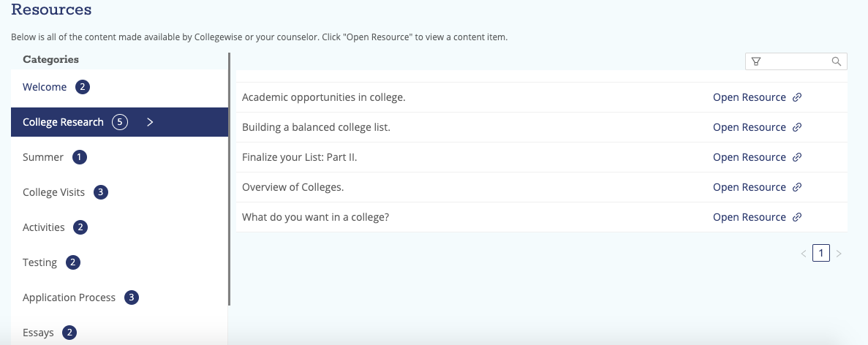
Task: Open Resource for Academic opportunities in college
Action: (749, 97)
